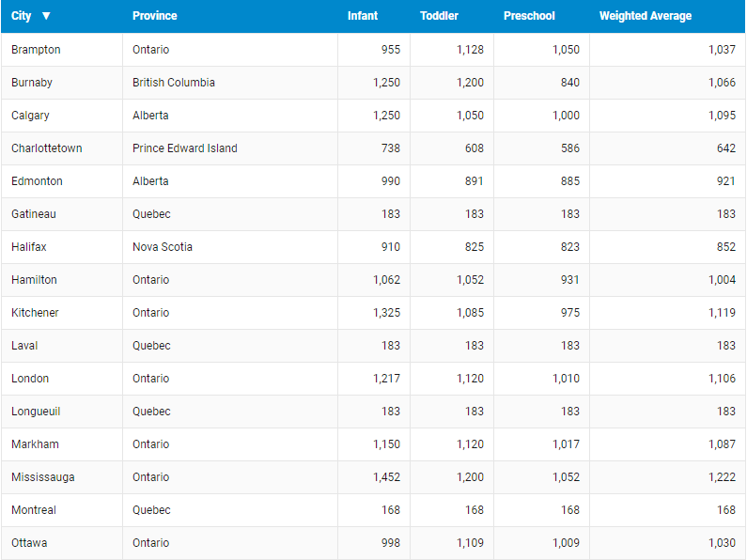Image resolution: width=747 pixels, height=560 pixels.
Task: Sort by Preschool column header
Action: pyautogui.click(x=529, y=16)
